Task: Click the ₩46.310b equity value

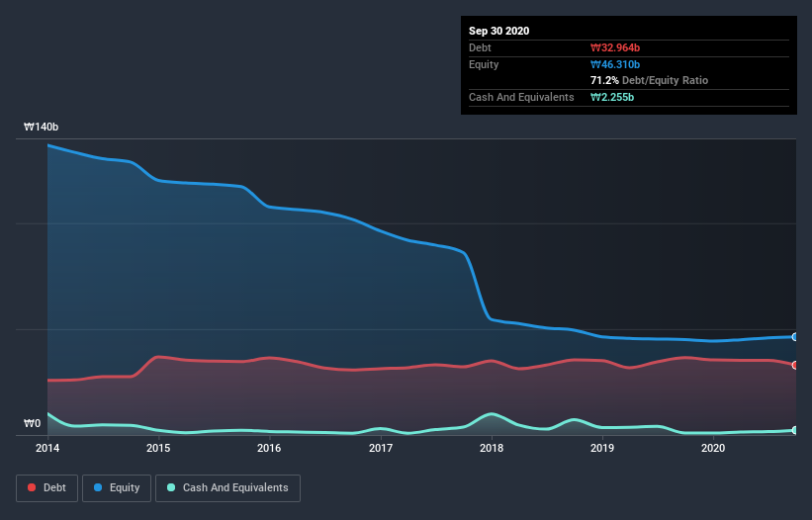Action: 615,64
